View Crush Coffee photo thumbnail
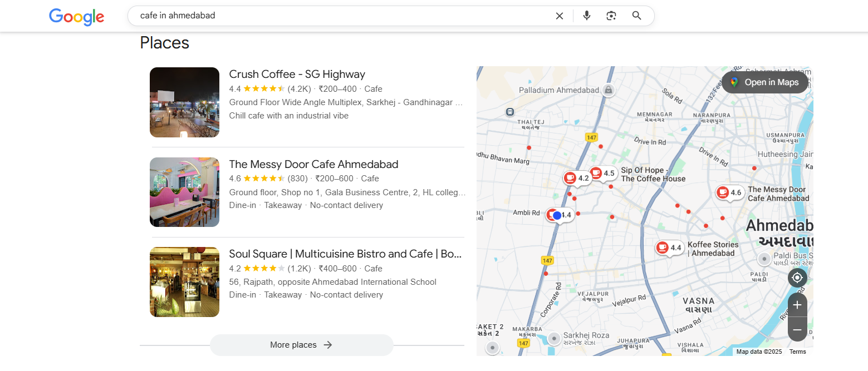 click(x=184, y=102)
